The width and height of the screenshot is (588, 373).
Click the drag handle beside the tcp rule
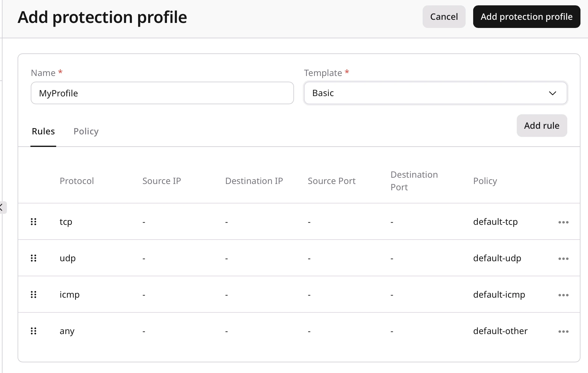(x=34, y=221)
